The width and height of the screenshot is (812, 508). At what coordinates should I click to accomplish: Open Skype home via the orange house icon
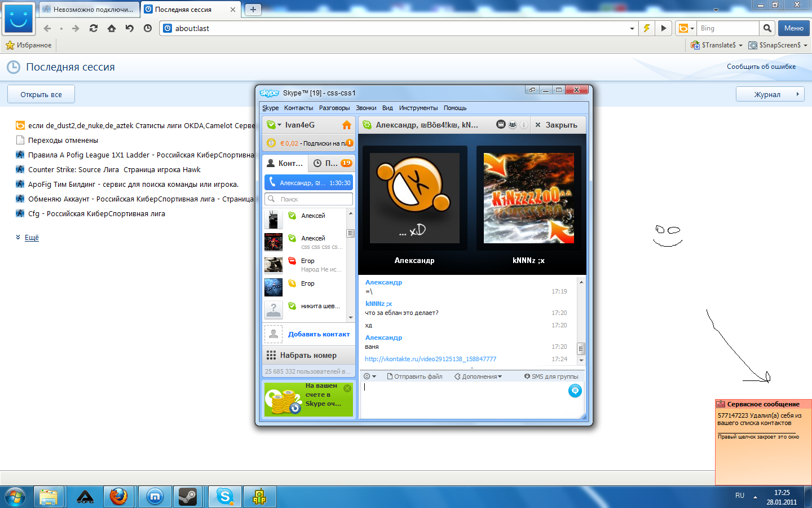coord(347,125)
